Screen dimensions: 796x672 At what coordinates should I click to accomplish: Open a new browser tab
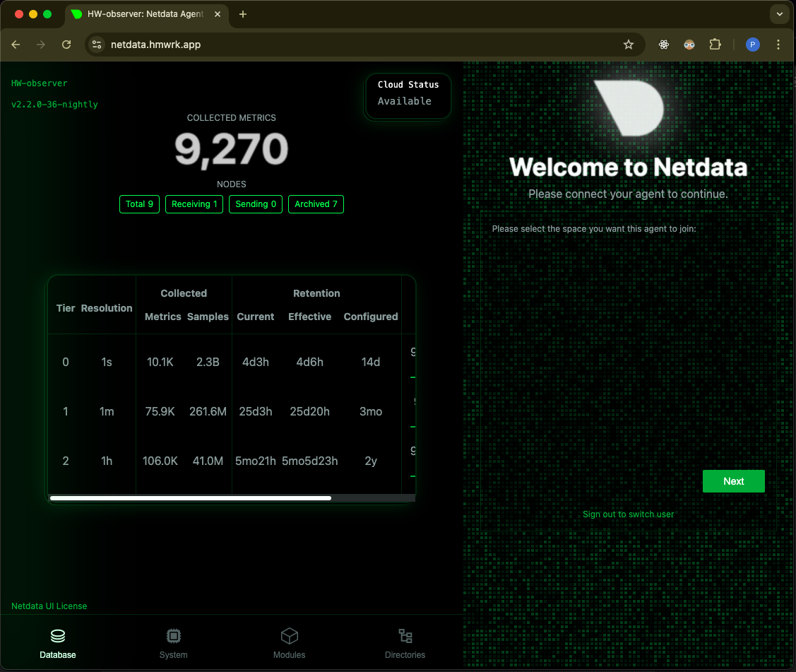click(243, 14)
